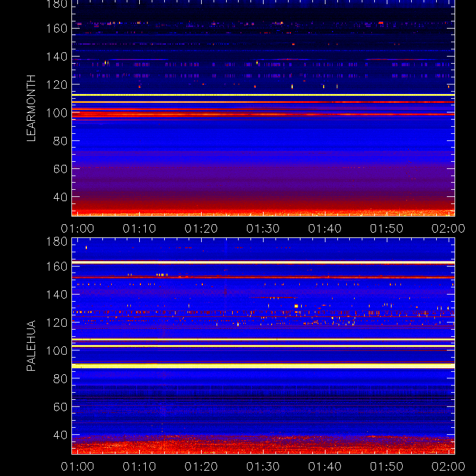
Task: Click 01:30 time label under Learmonth plot
Action: [x=263, y=228]
